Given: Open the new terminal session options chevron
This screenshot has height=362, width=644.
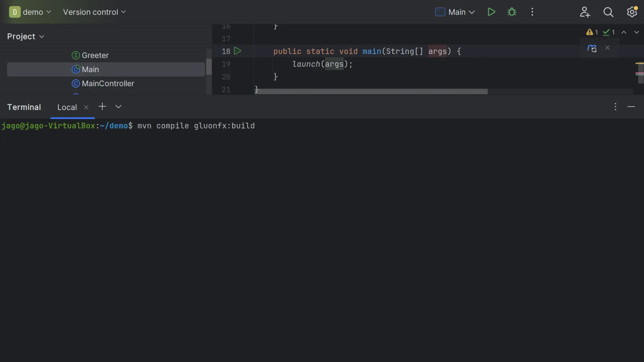Looking at the screenshot, I should 118,107.
